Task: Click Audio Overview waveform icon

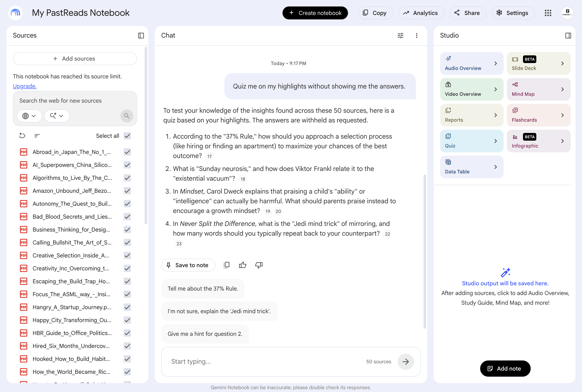Action: click(x=448, y=59)
